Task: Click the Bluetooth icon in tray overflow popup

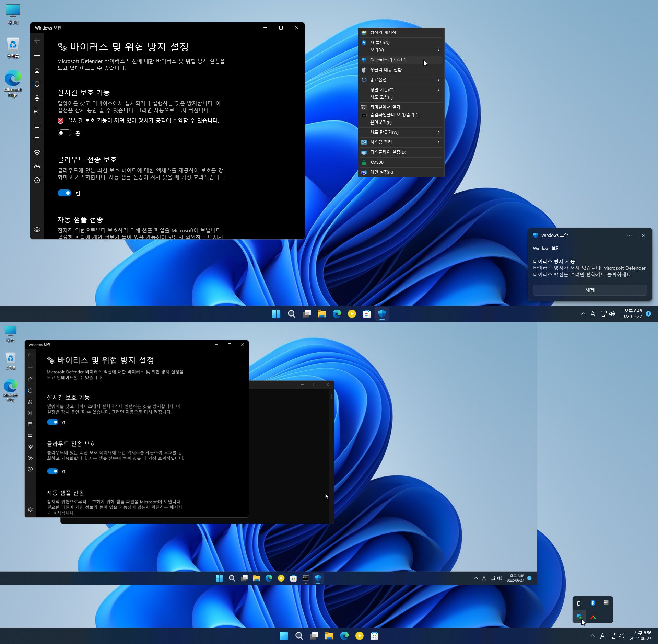Action: pyautogui.click(x=592, y=603)
